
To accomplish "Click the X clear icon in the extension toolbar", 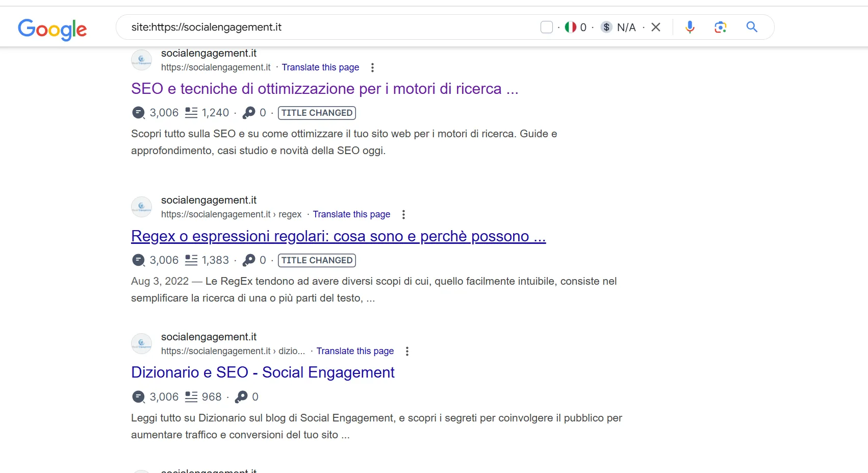I will click(656, 27).
